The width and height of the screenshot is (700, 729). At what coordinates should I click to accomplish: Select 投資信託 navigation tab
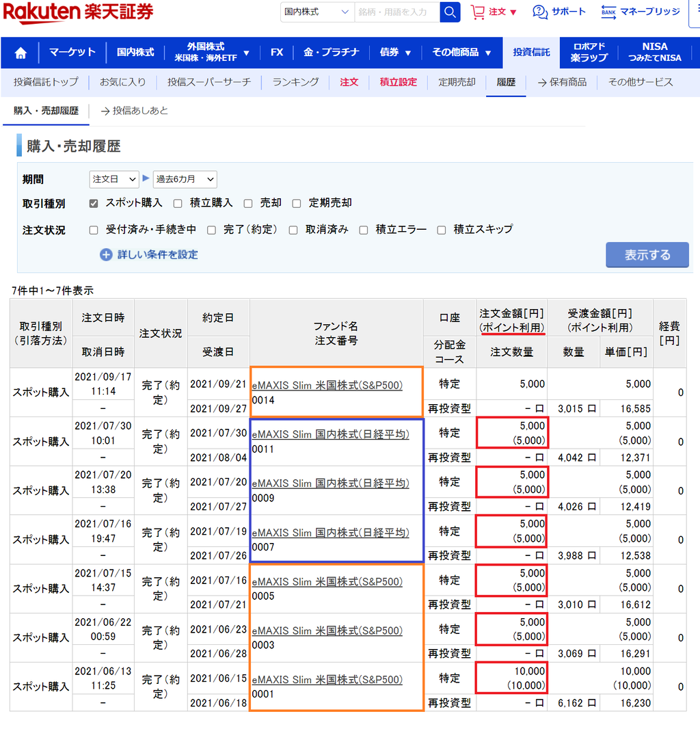[531, 53]
